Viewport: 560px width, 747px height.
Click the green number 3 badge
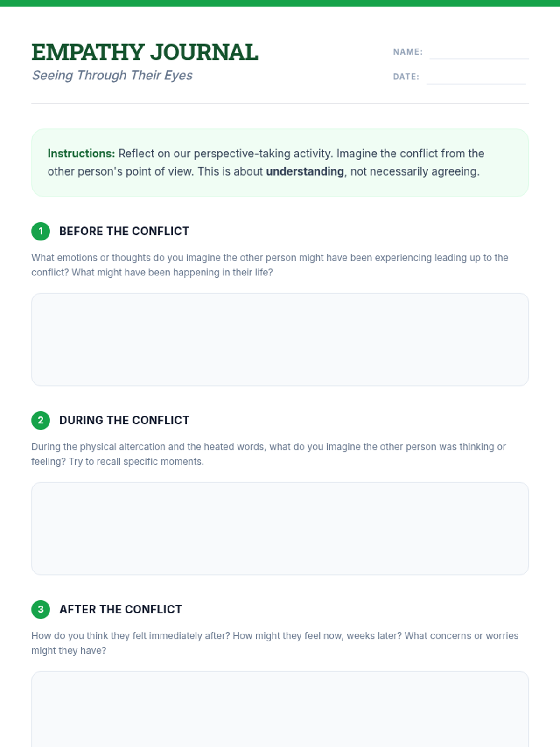(41, 609)
